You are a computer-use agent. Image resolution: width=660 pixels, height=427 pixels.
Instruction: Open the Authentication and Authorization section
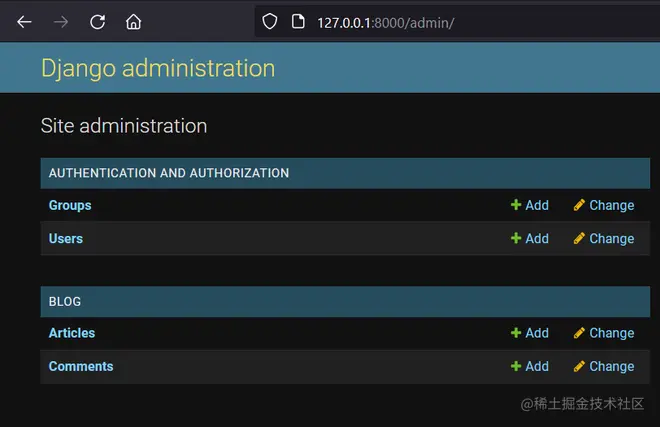(169, 173)
